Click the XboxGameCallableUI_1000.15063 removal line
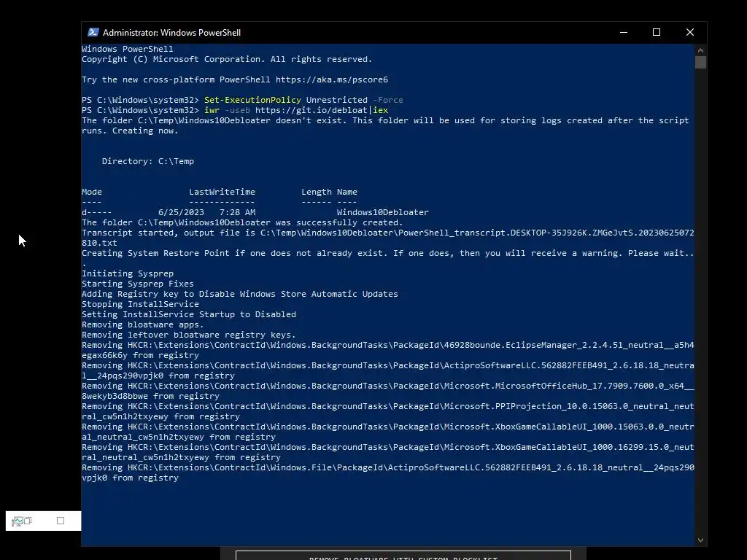This screenshot has height=560, width=747. point(388,432)
